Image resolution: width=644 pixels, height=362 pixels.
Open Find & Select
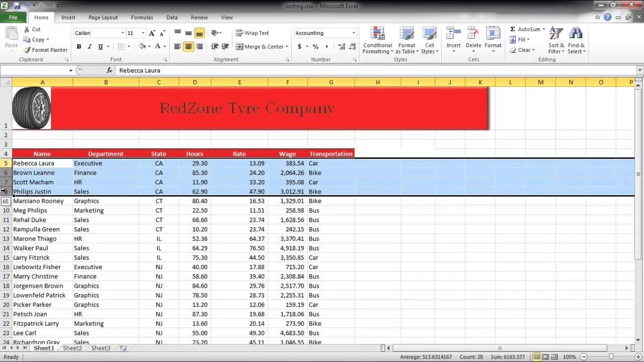577,40
